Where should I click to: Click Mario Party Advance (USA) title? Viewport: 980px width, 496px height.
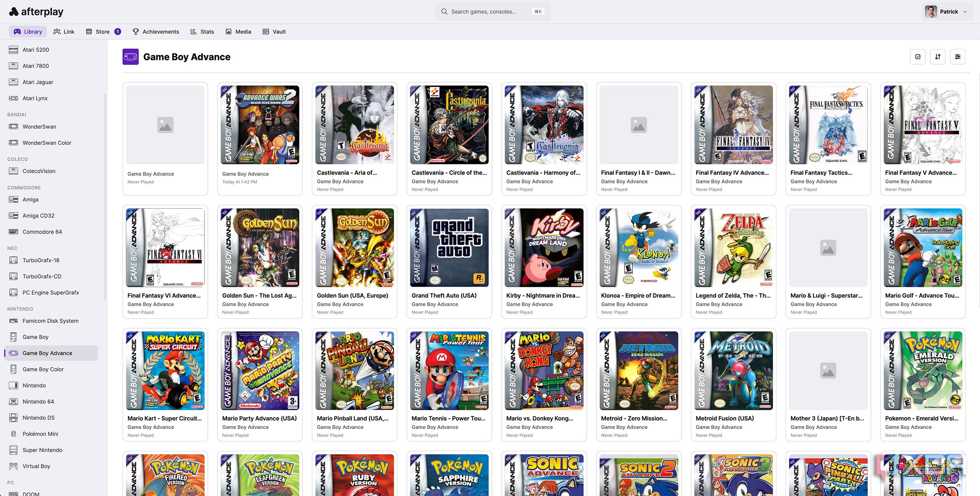pyautogui.click(x=260, y=419)
